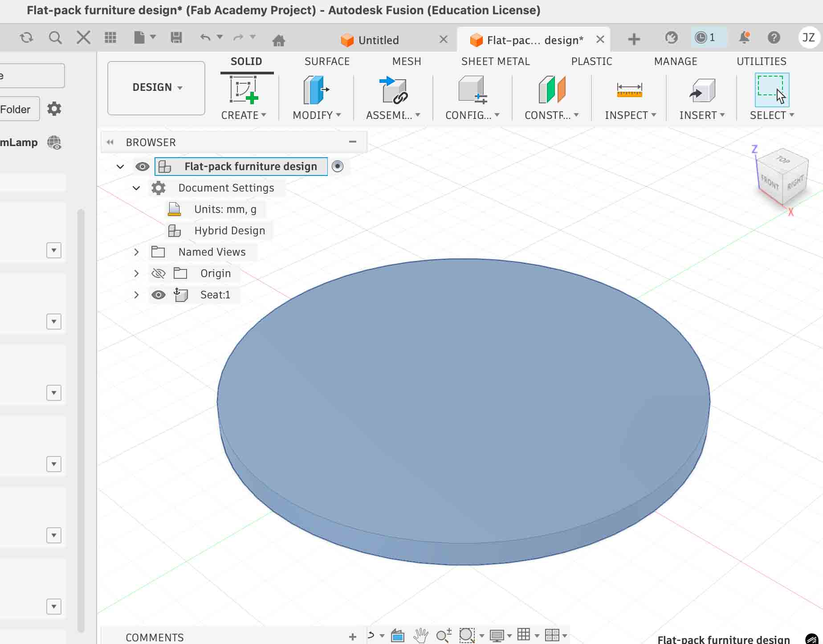
Task: Collapse the BROWSER panel with minus
Action: tap(353, 142)
